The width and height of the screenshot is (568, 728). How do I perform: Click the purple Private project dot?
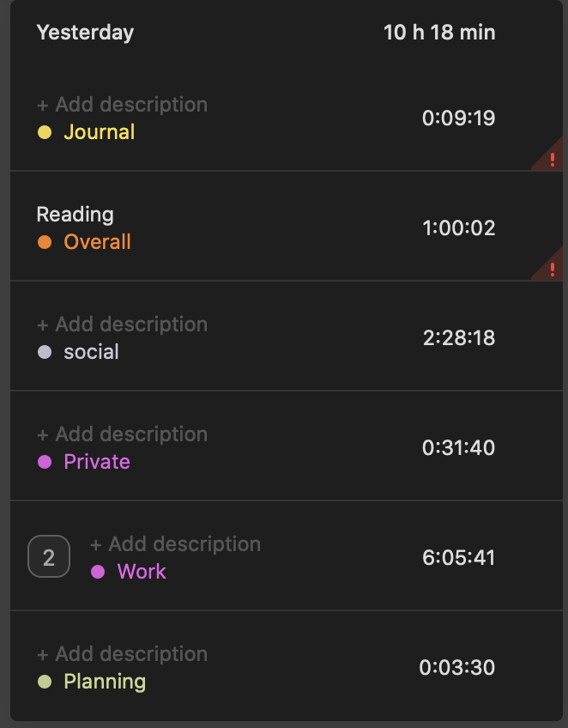point(45,462)
